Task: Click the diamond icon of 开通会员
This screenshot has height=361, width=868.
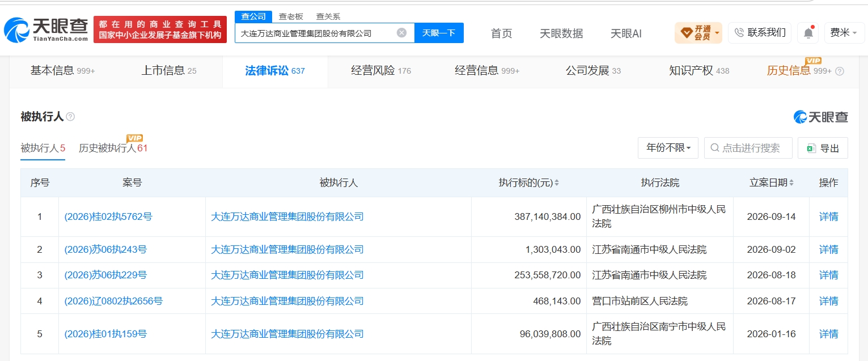Action: 685,33
